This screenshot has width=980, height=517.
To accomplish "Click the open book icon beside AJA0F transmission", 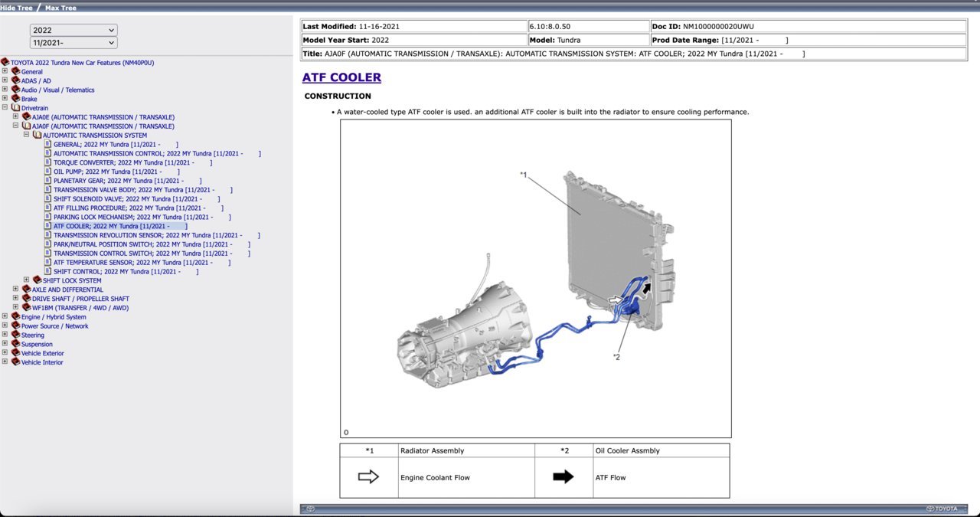I will point(26,126).
